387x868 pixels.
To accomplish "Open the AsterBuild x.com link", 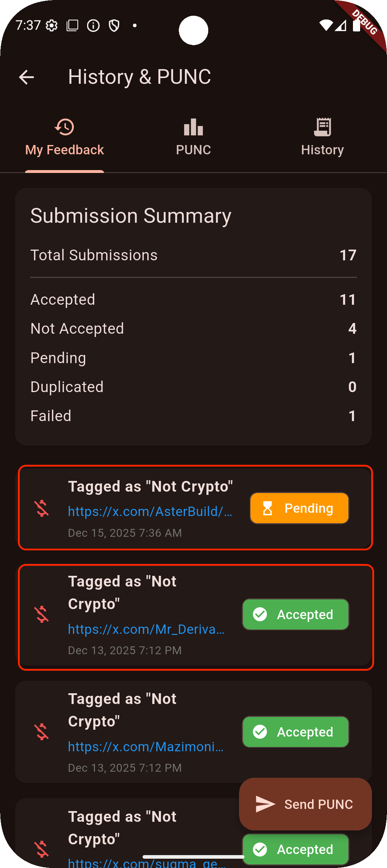I will 150,511.
